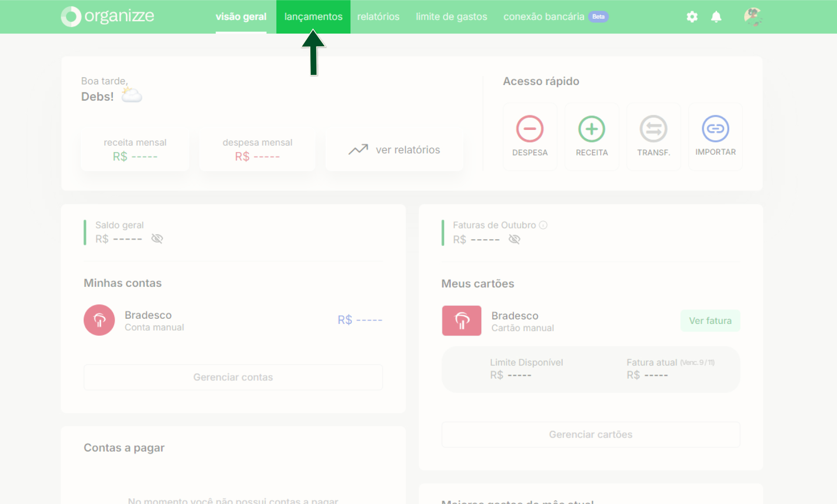Show Saldo geral value with eye icon

[x=157, y=238]
